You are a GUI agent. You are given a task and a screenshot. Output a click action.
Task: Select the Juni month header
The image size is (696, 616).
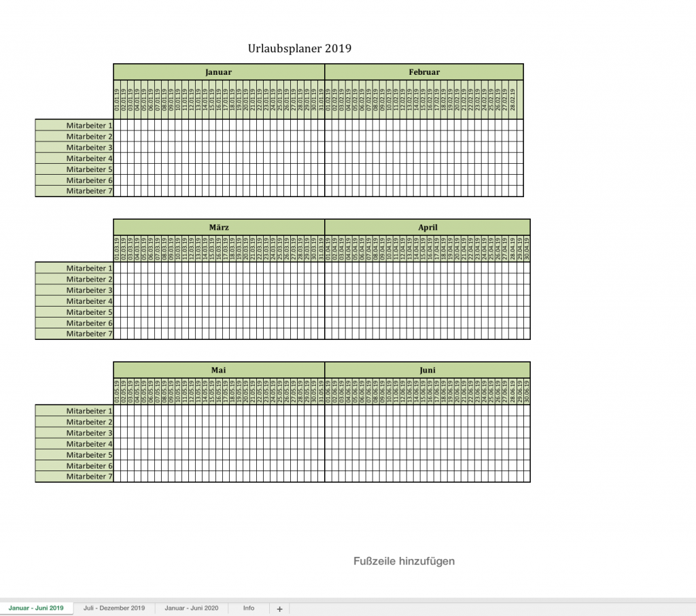[x=428, y=370]
